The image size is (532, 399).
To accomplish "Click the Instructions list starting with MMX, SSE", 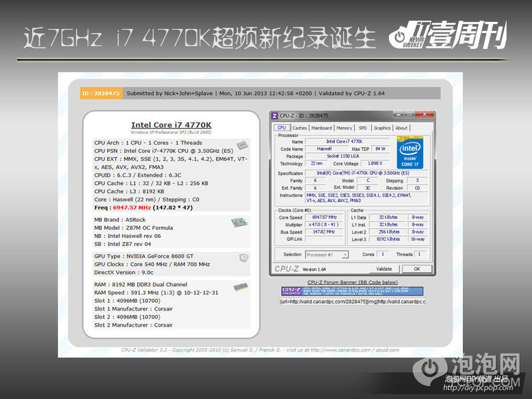I will coord(367,198).
